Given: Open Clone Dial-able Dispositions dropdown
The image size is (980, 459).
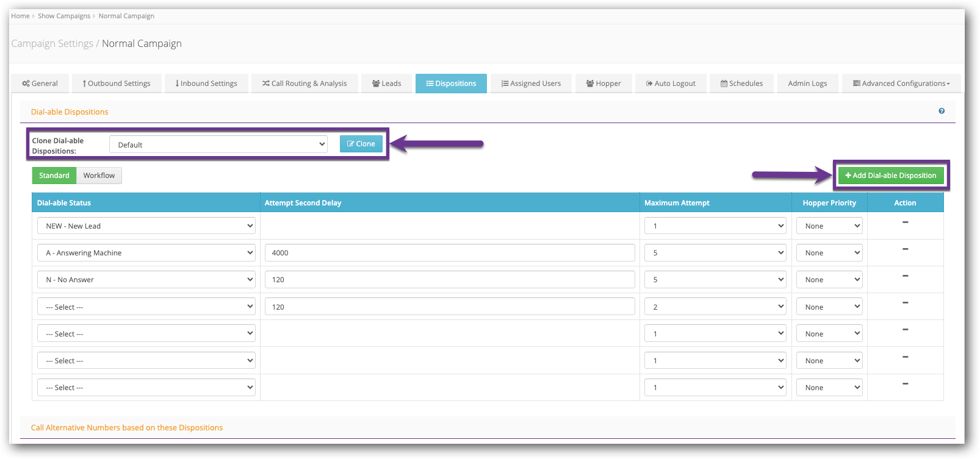Looking at the screenshot, I should pos(218,144).
